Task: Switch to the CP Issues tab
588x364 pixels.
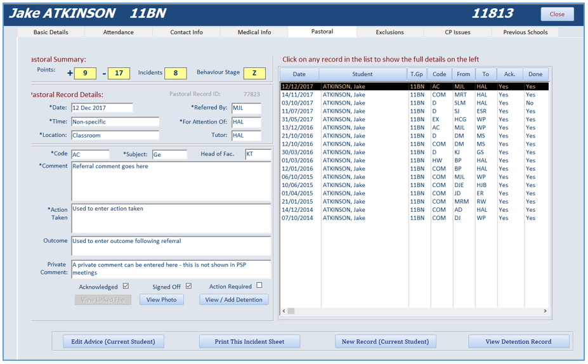Action: (x=457, y=32)
